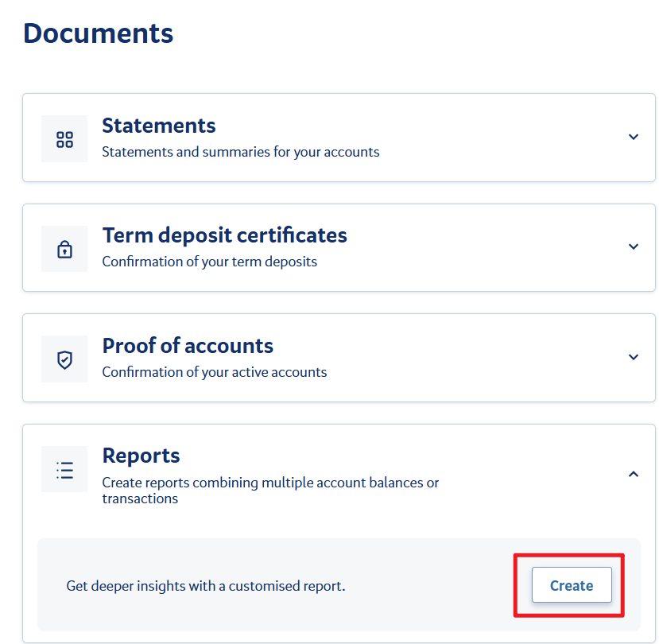The image size is (659, 644).
Task: Click the Reports section heading
Action: coord(141,456)
